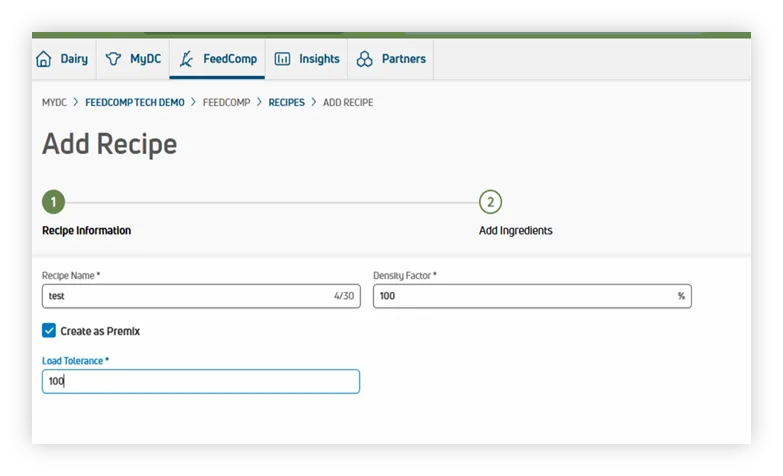Click the 4/30 character counter

pos(344,296)
